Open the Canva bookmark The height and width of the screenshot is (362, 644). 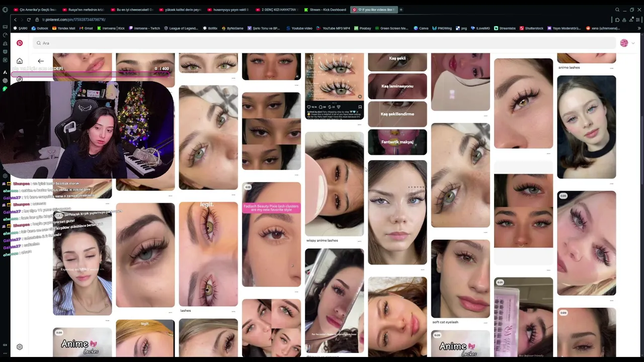pyautogui.click(x=421, y=28)
